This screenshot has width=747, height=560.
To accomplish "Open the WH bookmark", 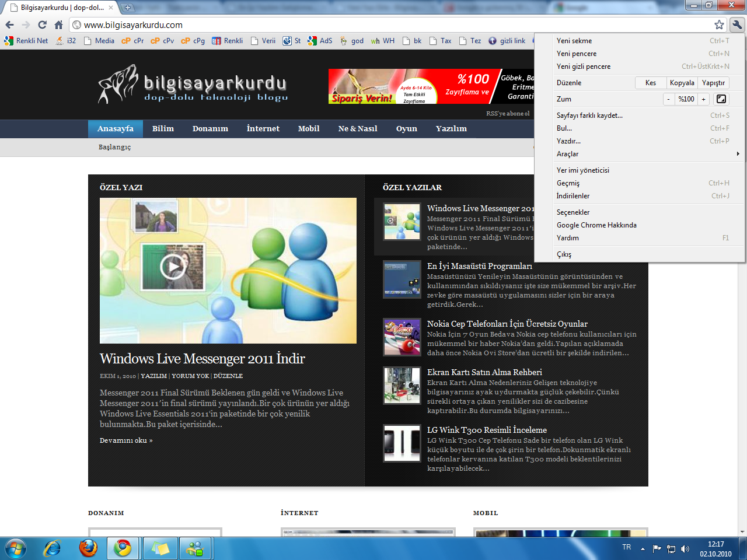I will point(383,41).
